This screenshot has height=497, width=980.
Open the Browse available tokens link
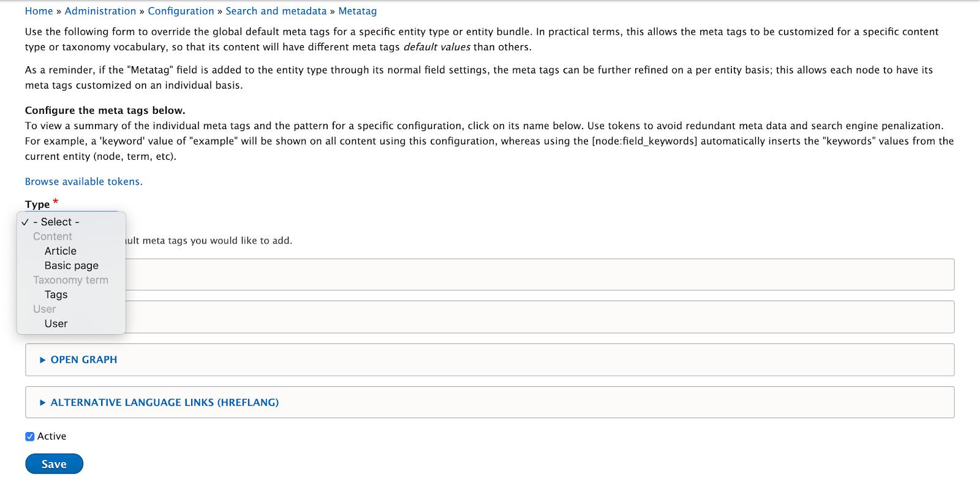[83, 182]
